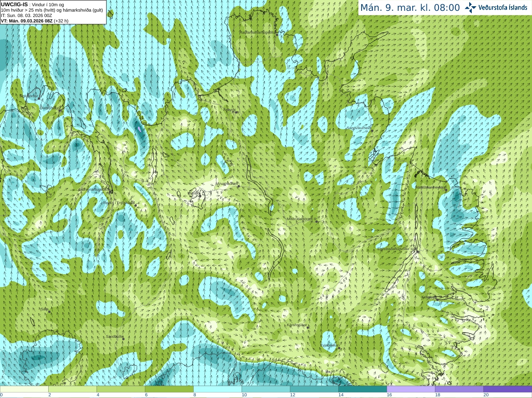Image resolution: width=532 pixels, height=398 pixels.
Task: Select the 14–16 m/s dark teal legend swatch
Action: (x=363, y=389)
